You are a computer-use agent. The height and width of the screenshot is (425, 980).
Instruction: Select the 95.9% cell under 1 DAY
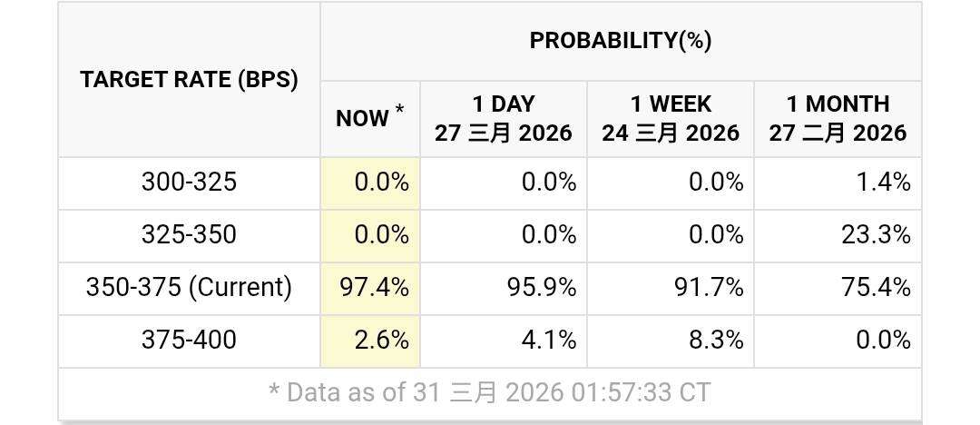click(x=541, y=288)
